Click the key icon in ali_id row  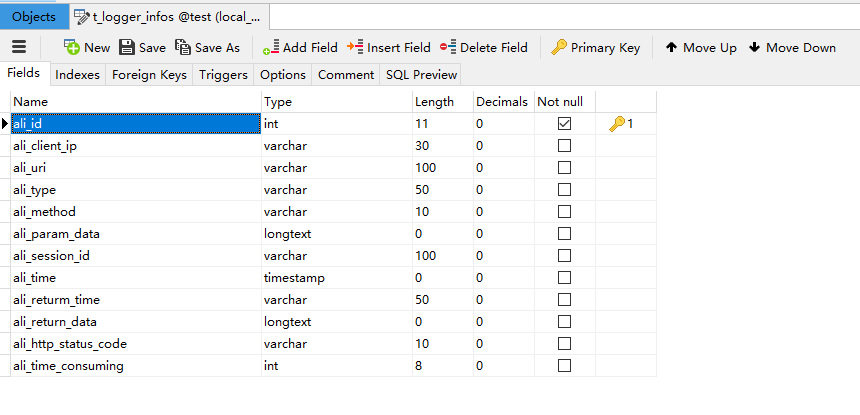click(616, 124)
